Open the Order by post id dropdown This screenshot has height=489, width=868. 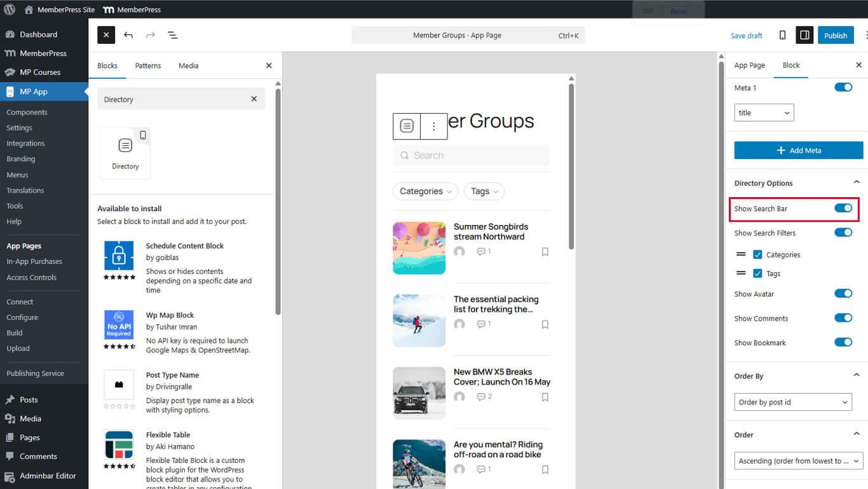click(x=792, y=402)
